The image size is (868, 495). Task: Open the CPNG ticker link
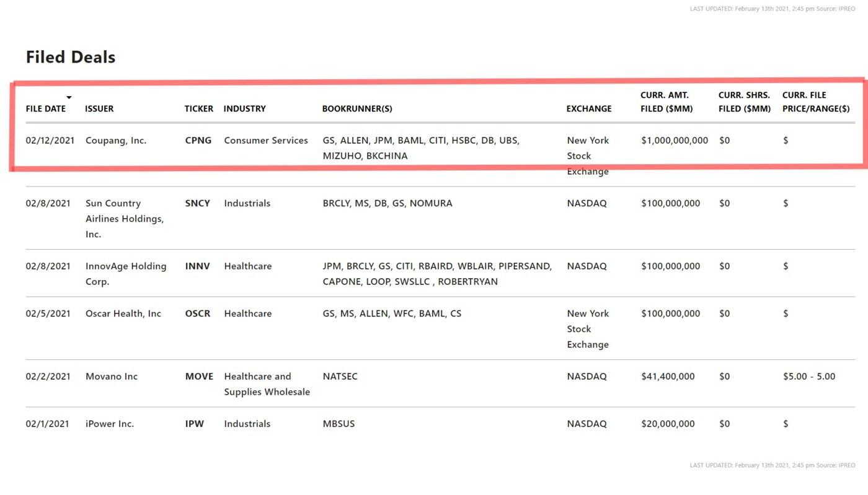tap(198, 141)
